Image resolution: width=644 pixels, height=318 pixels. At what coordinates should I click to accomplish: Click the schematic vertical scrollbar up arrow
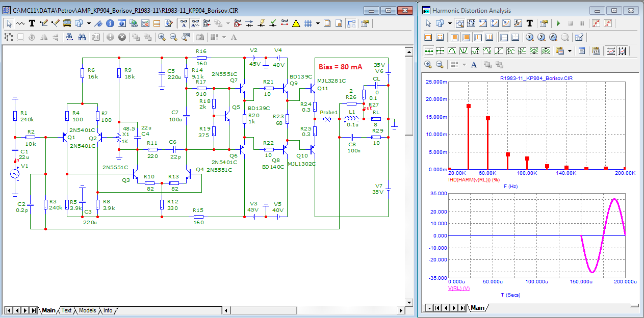click(x=408, y=51)
